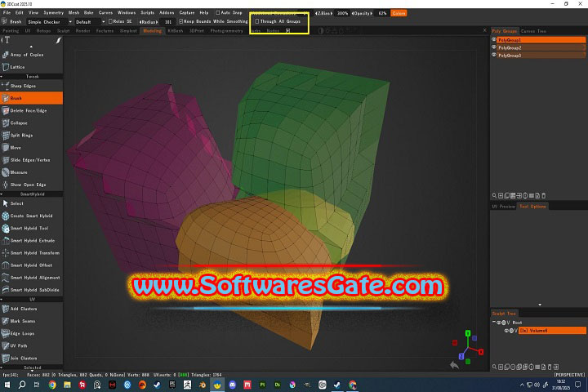Switch to the UV Preview tab

(x=503, y=207)
